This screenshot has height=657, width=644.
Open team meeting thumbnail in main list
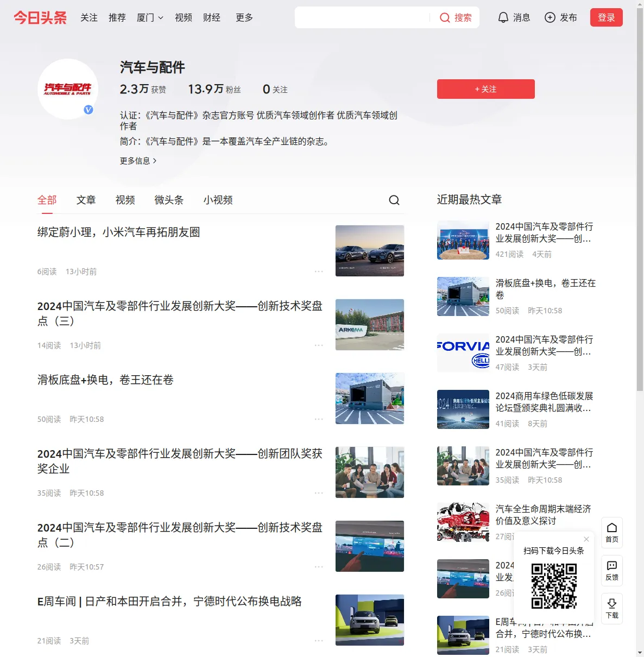370,472
